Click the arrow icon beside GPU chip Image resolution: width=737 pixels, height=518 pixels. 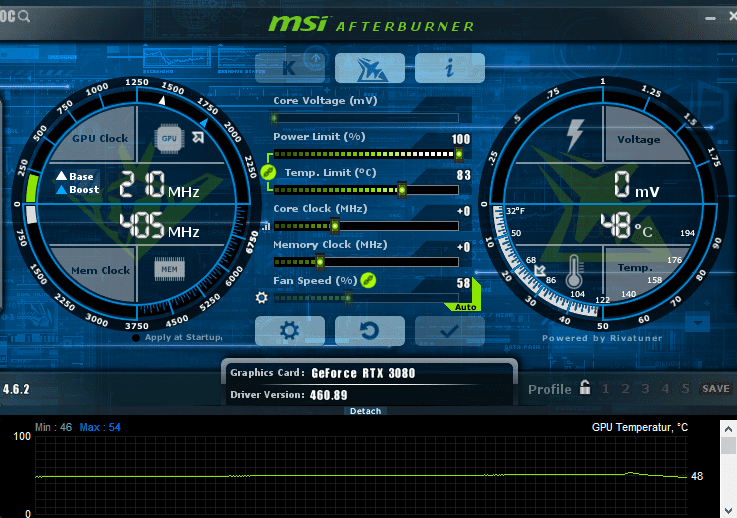pos(198,137)
